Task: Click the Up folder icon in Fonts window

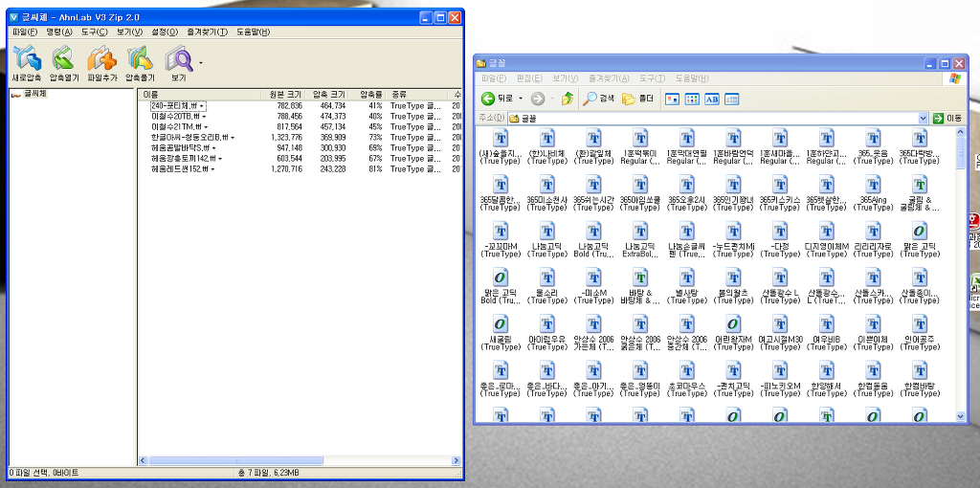Action: (568, 99)
